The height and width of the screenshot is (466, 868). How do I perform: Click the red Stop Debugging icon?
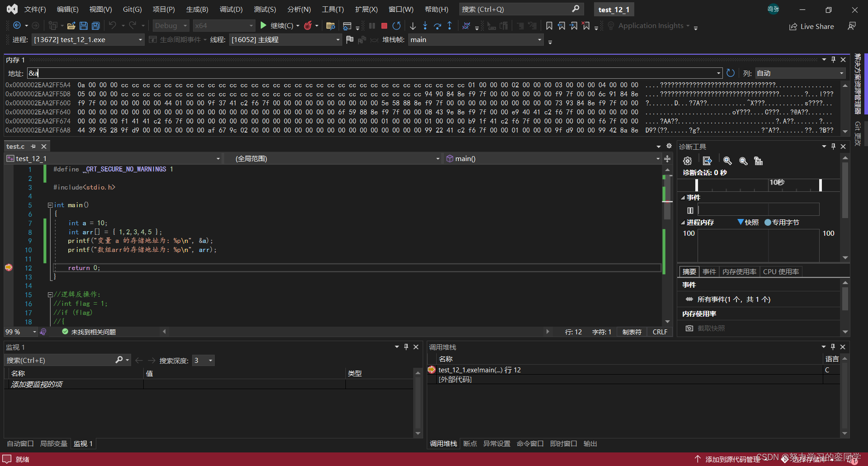[x=384, y=26]
